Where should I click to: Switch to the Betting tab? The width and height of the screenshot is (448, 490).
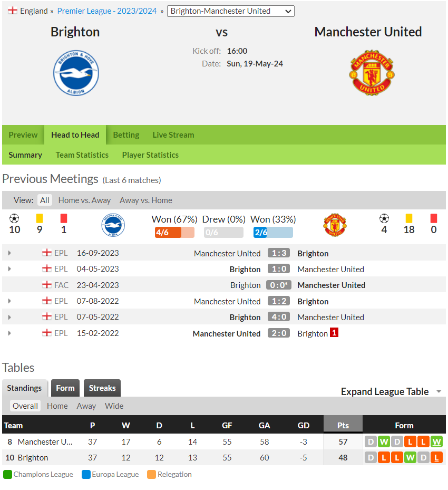tap(126, 135)
